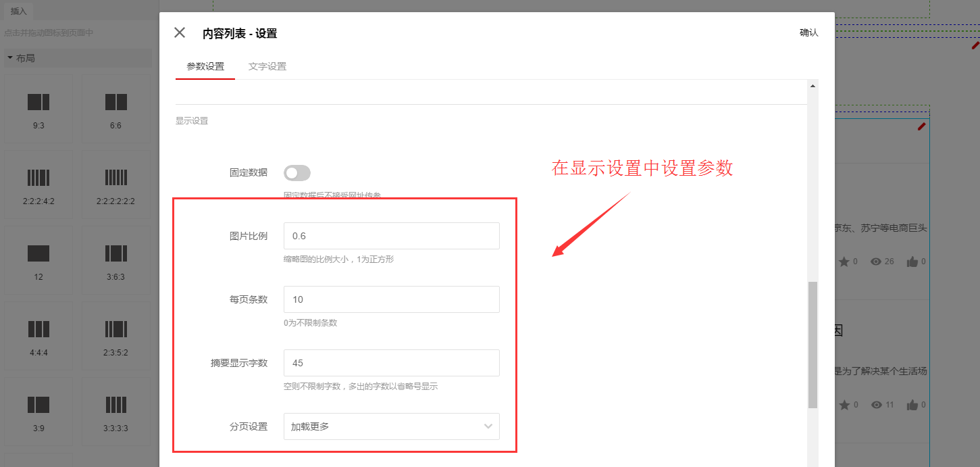Select the 3:3:3:3 four-column layout icon
980x467 pixels.
click(116, 405)
